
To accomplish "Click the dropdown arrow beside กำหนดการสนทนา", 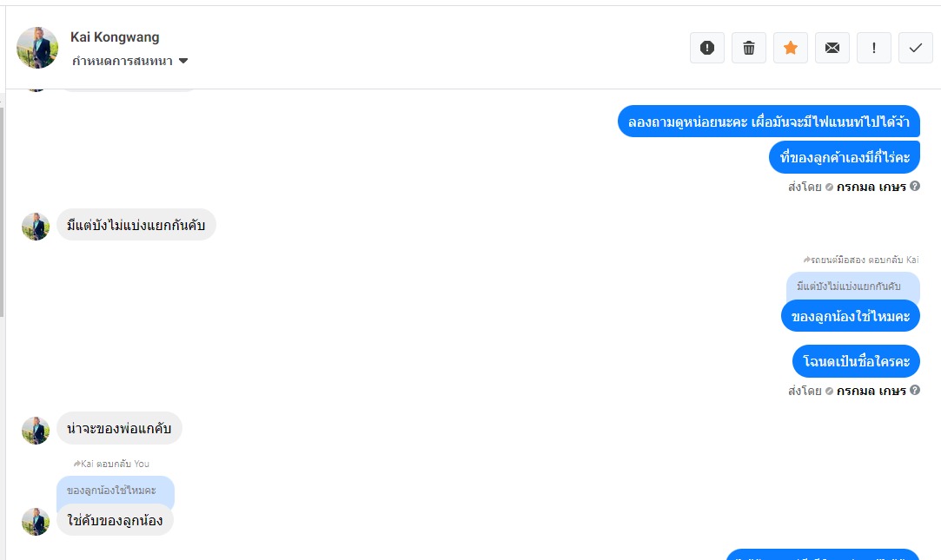I will click(x=183, y=61).
